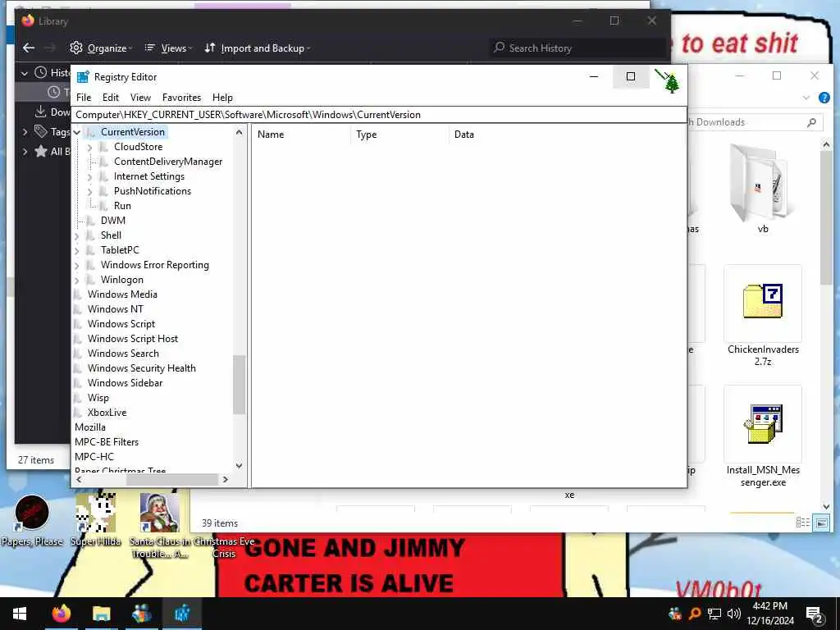The width and height of the screenshot is (840, 630).
Task: Collapse the History node in Library sidebar
Action: (x=24, y=73)
